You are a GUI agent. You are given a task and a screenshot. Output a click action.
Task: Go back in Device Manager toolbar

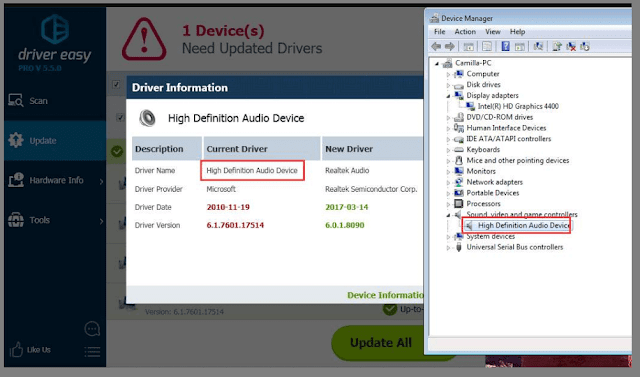tap(436, 47)
